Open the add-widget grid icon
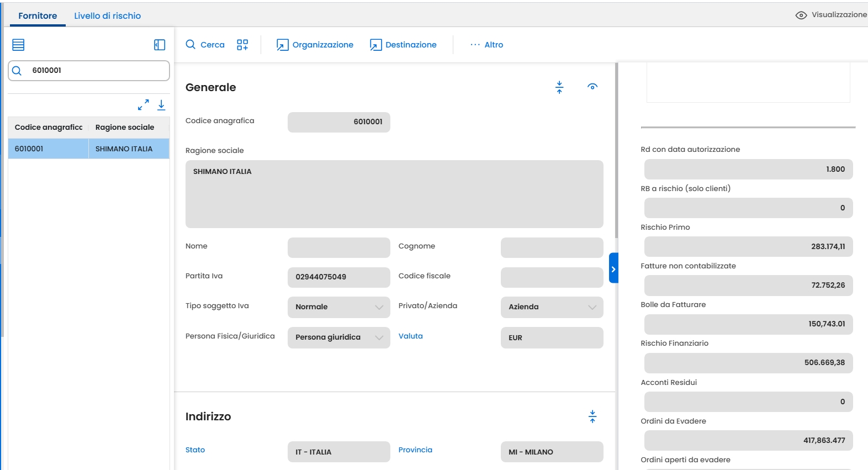The image size is (868, 470). coord(242,45)
